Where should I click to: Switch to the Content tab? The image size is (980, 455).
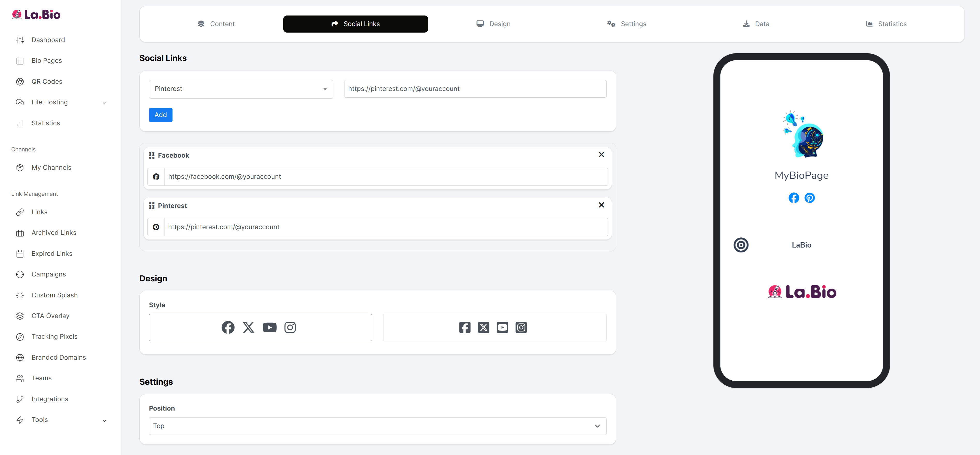pos(216,24)
